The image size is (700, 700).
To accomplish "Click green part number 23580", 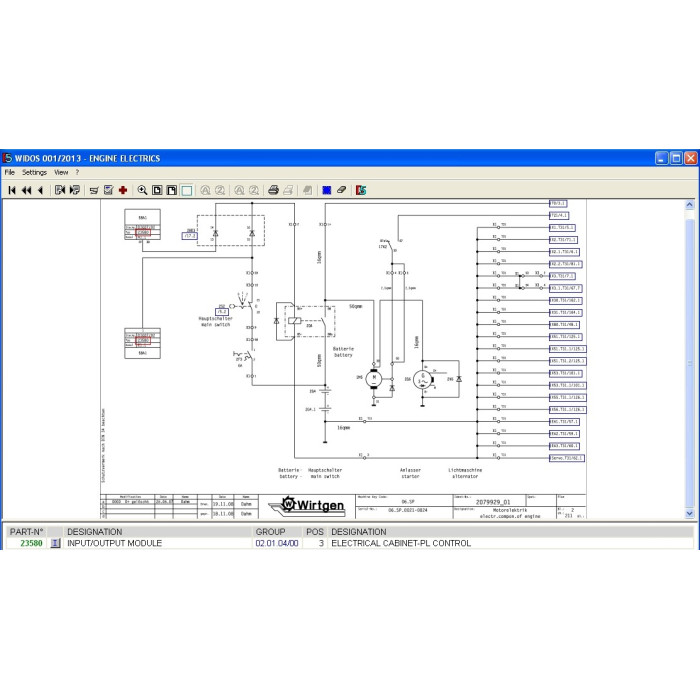I will pyautogui.click(x=31, y=543).
